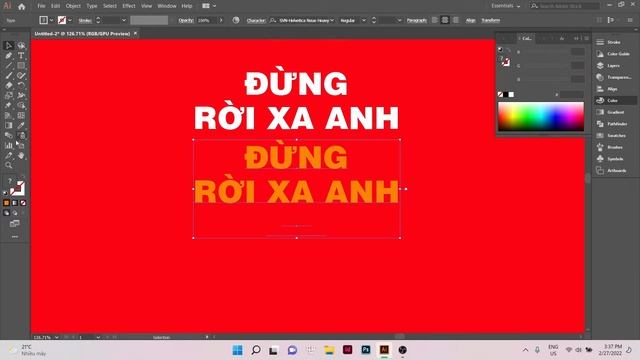Set text alignment to left
This screenshot has width=640, height=360.
435,20
